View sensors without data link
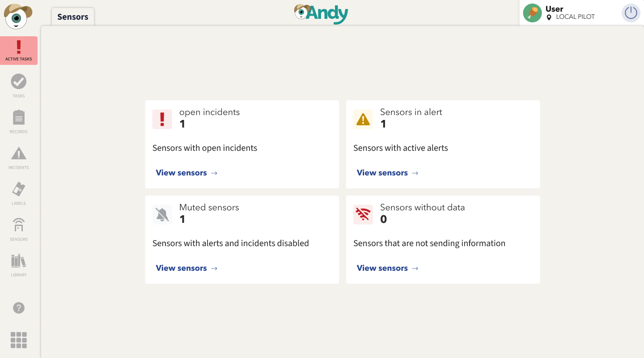The image size is (644, 358). click(387, 268)
